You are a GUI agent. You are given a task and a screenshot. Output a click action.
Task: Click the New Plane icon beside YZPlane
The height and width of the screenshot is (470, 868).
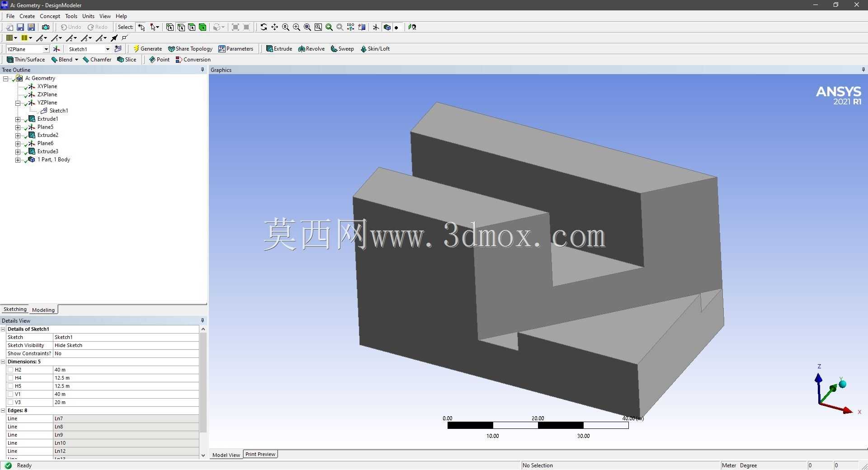[x=57, y=49]
